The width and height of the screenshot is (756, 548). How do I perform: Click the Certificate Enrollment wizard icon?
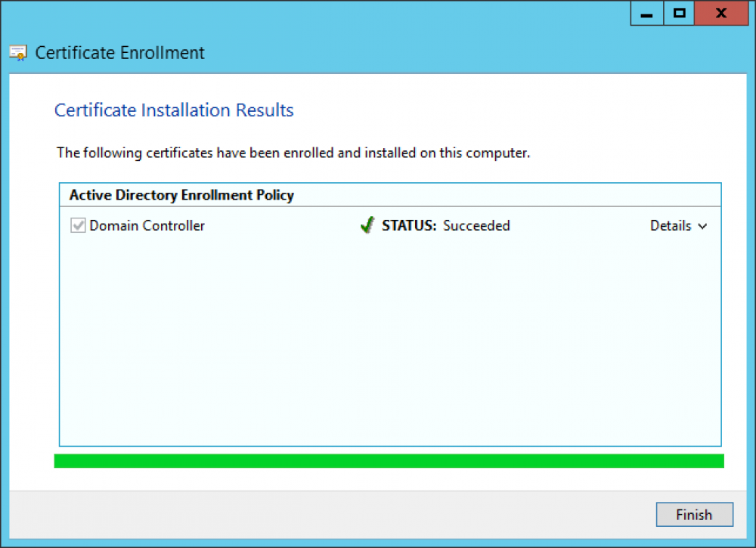coord(17,52)
